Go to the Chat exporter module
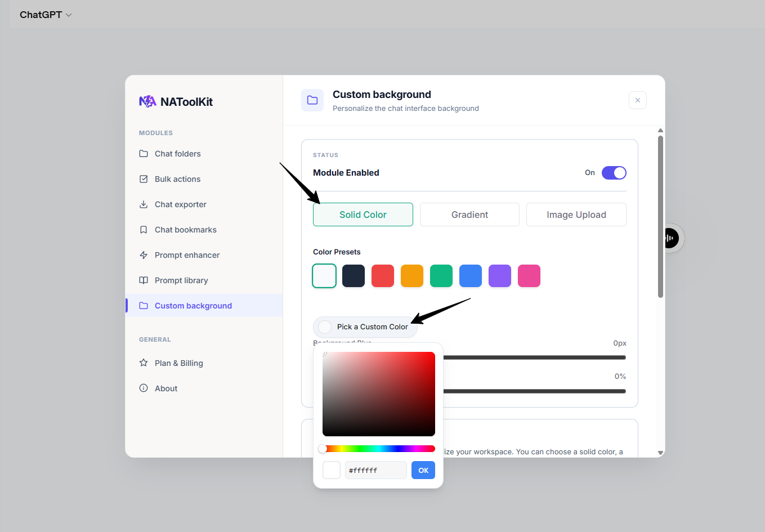Image resolution: width=765 pixels, height=532 pixels. 204,204
